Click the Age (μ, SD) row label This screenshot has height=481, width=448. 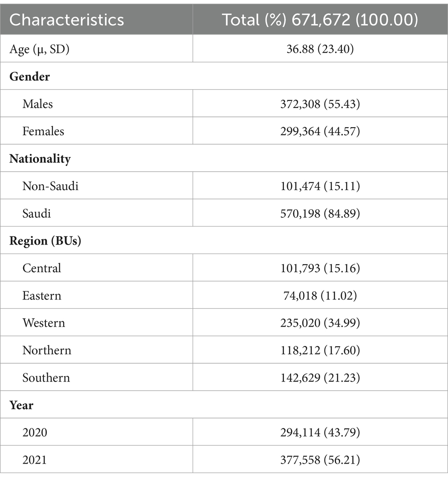39,49
